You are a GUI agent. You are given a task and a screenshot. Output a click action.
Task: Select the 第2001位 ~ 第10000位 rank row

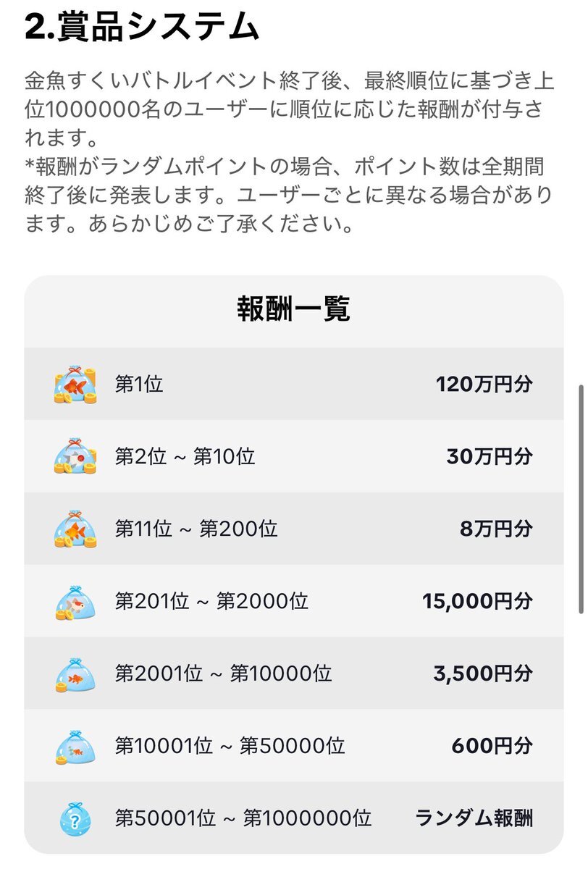pyautogui.click(x=294, y=673)
